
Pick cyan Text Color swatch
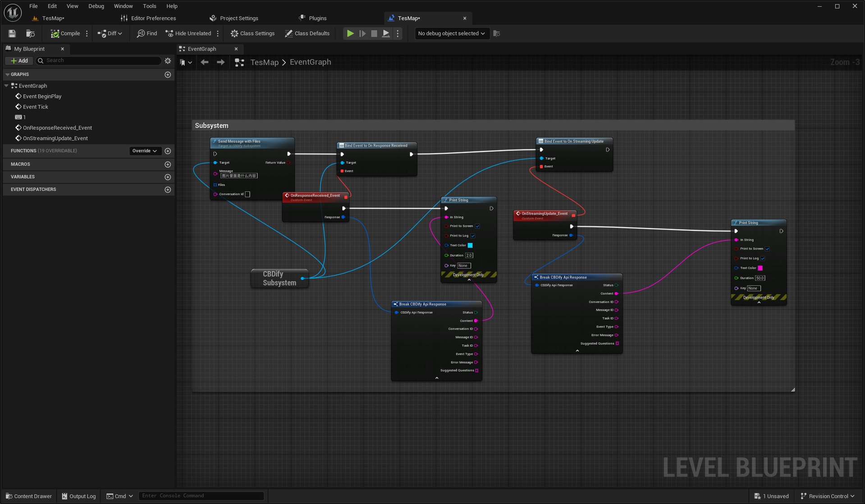pyautogui.click(x=470, y=245)
